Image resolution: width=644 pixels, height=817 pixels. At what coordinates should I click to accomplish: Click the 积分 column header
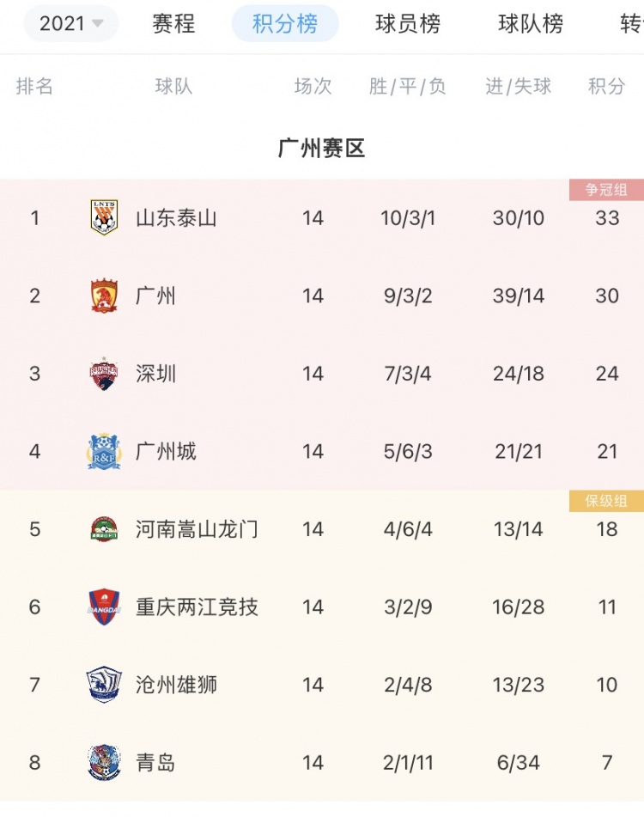coord(606,86)
